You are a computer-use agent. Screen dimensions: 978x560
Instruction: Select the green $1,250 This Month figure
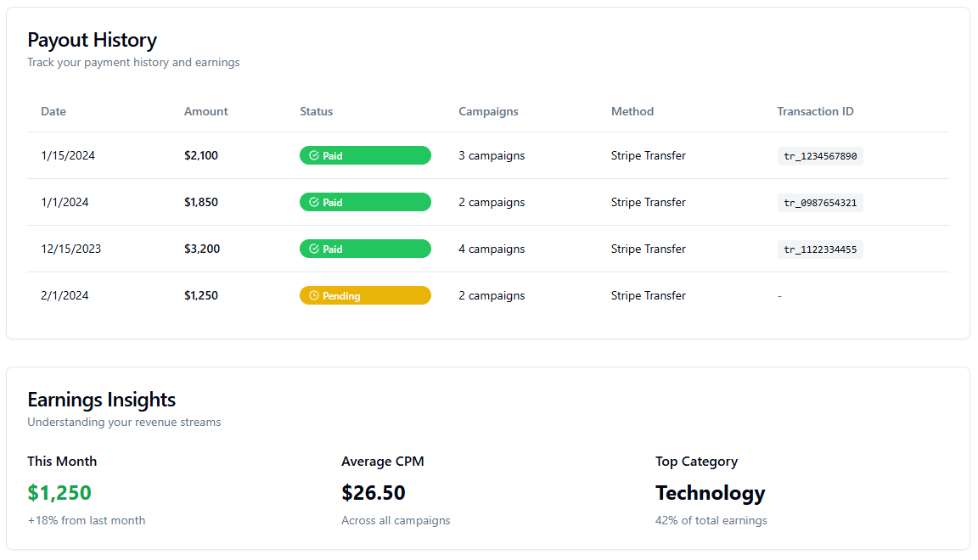point(59,493)
